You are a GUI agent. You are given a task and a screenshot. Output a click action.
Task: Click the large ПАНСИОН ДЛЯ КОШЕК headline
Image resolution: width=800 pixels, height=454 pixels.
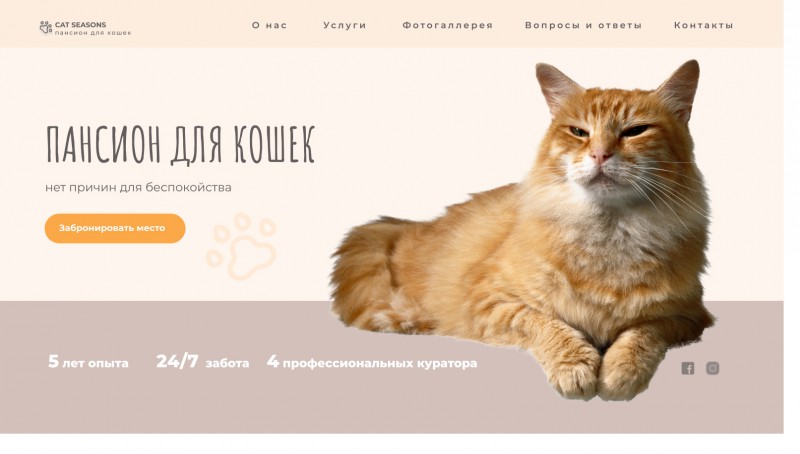(181, 145)
